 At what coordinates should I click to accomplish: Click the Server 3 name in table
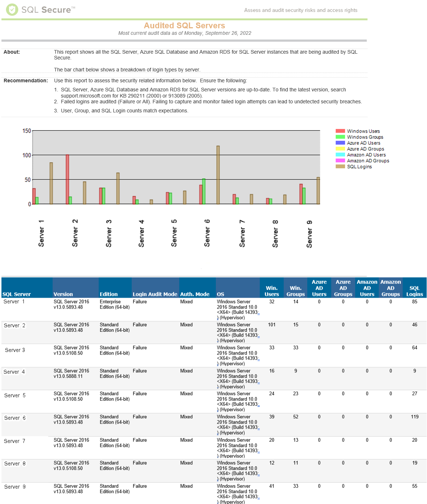15,350
